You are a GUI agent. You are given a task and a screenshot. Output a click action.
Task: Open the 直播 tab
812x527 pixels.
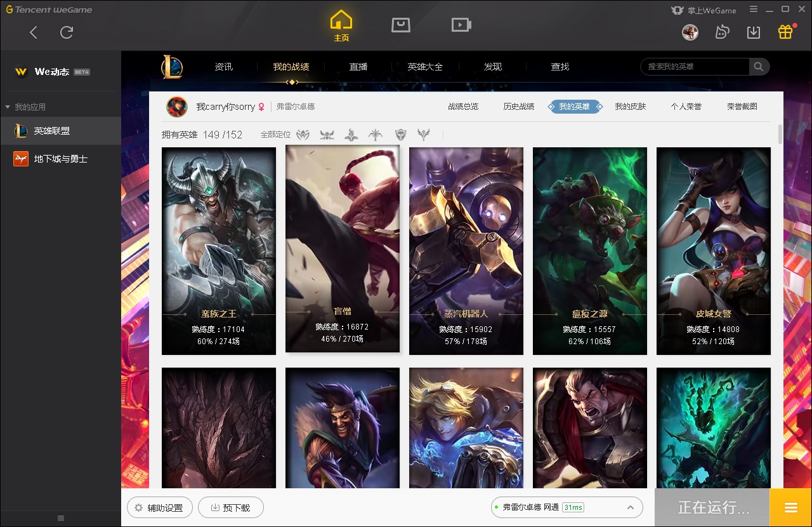click(x=358, y=67)
